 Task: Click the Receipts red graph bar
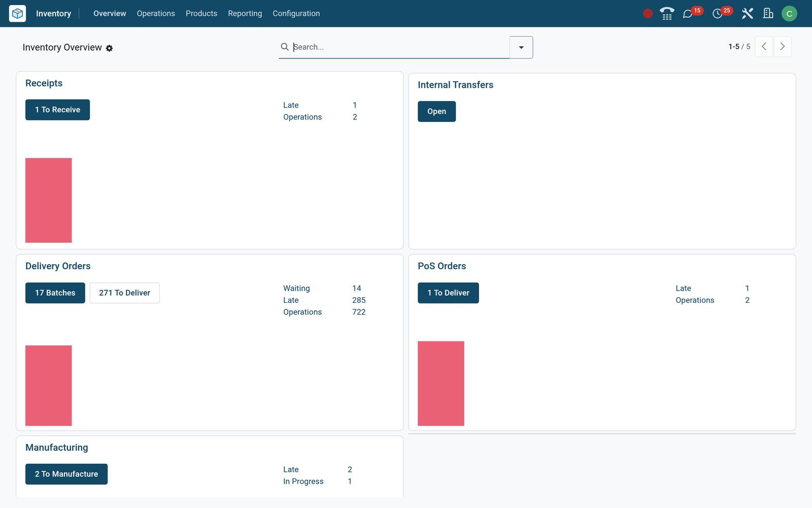49,200
